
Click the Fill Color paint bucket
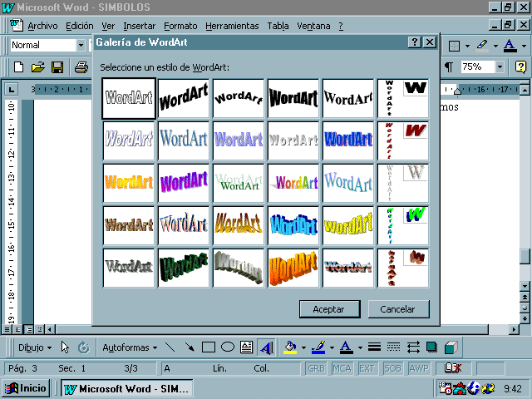point(290,347)
